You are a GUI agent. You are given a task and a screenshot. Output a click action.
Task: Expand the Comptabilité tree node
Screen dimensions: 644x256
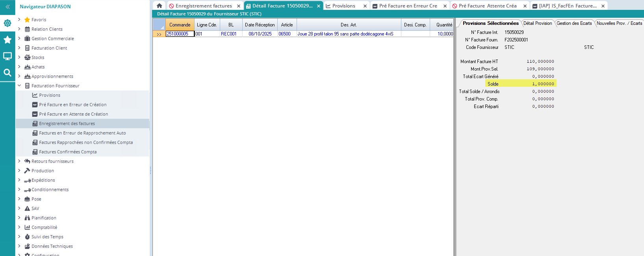click(x=19, y=227)
